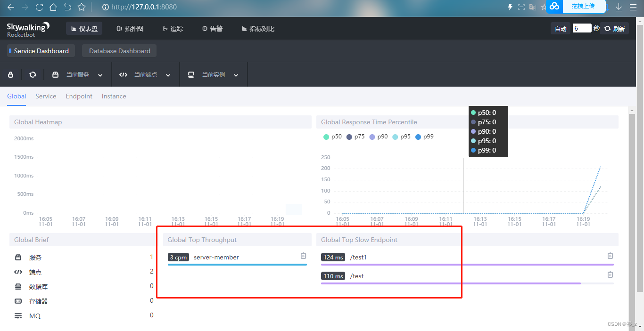Click the refresh seconds input field
Screen dimensions: 644x331
(x=582, y=28)
